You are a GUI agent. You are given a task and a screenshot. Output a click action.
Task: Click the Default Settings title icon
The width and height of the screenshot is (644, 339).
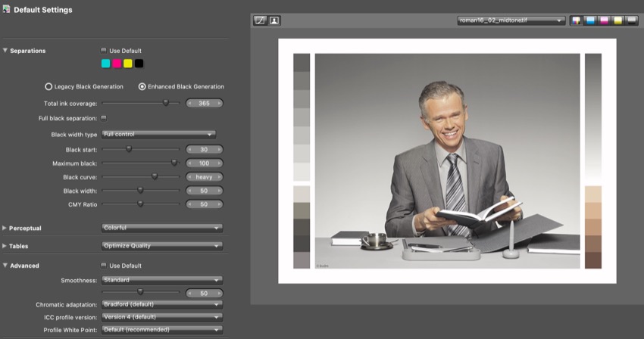tap(7, 10)
